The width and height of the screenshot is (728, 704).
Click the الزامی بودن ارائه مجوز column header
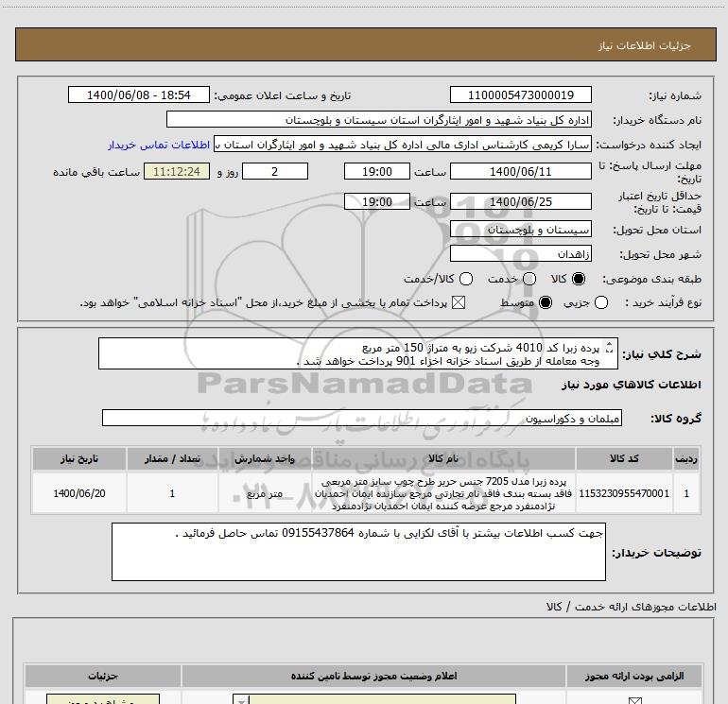coord(634,676)
